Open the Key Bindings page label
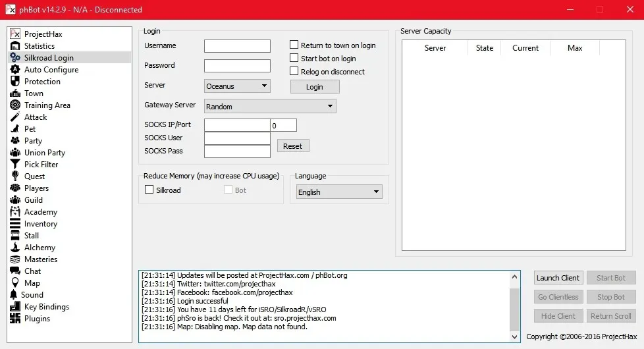 (47, 307)
